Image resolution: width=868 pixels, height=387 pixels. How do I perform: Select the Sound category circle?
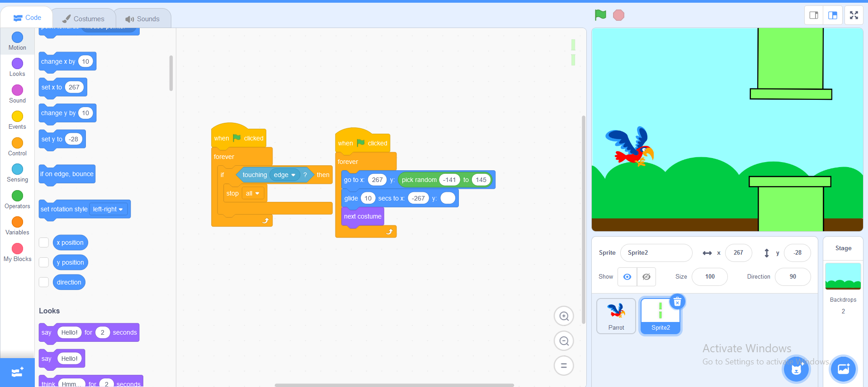(17, 90)
